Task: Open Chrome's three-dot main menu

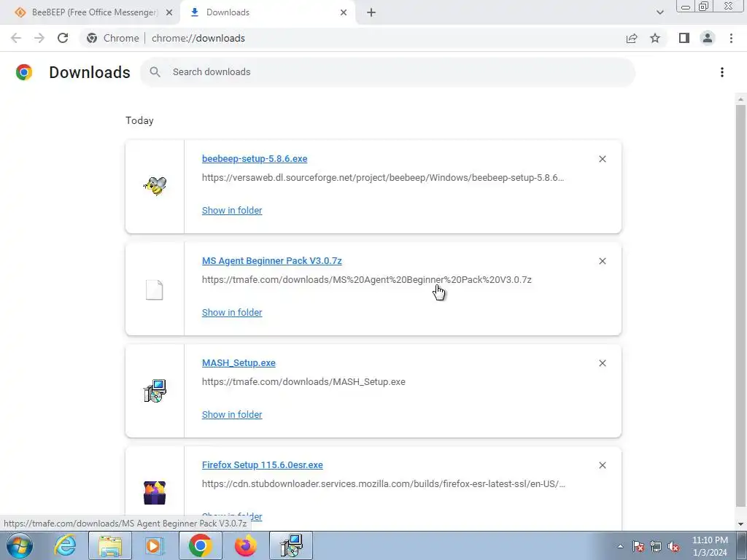Action: click(731, 38)
